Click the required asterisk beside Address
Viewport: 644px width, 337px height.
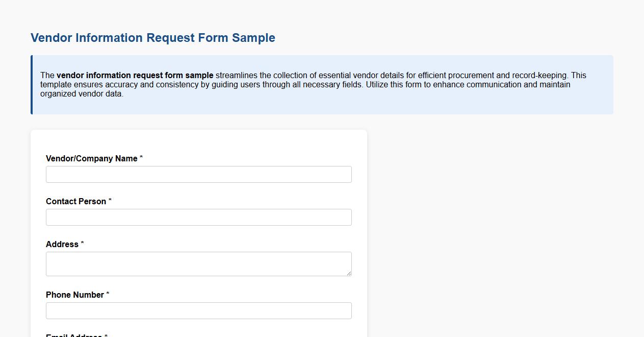click(82, 243)
